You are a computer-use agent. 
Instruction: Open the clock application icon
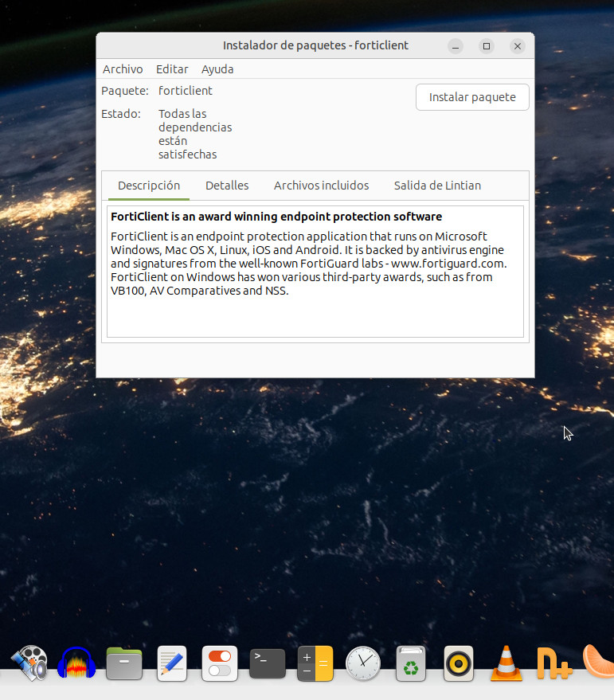[x=363, y=663]
